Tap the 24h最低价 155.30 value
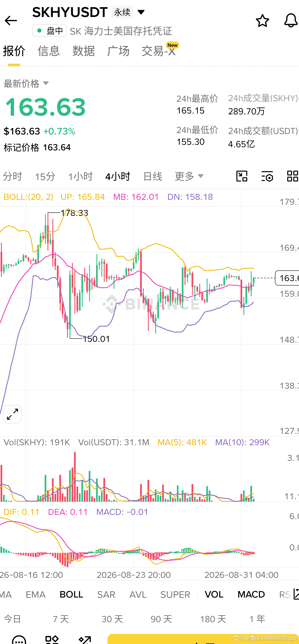 pyautogui.click(x=191, y=142)
